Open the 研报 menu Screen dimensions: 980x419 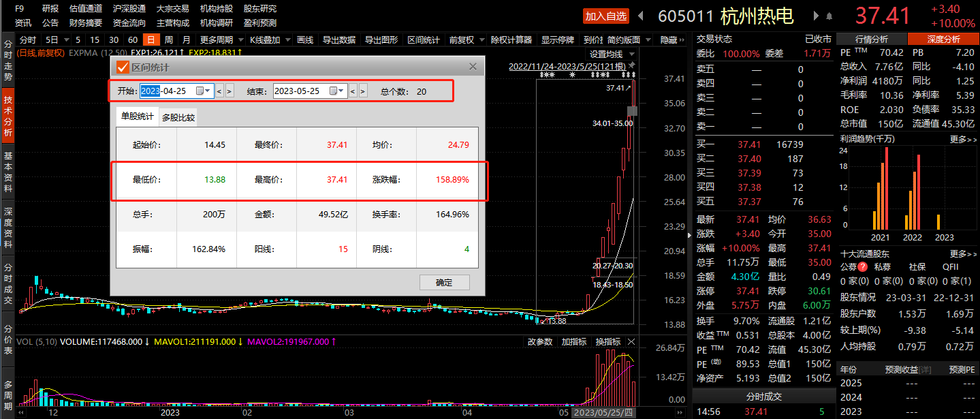50,9
